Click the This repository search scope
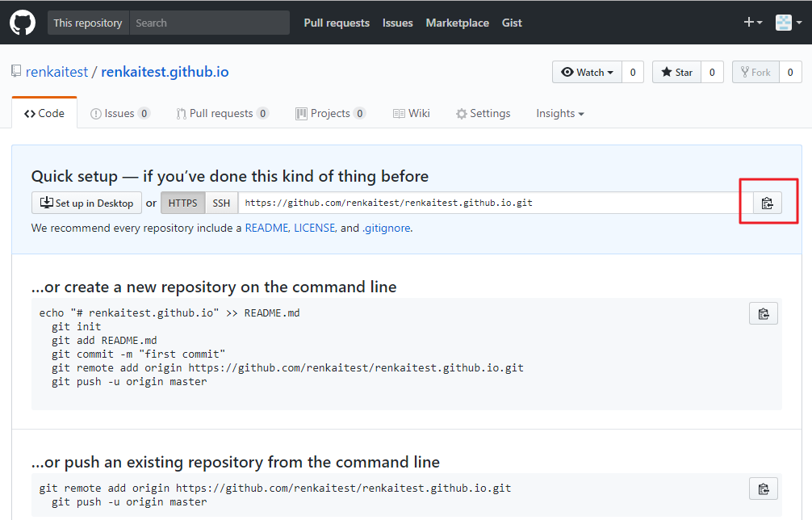 [x=88, y=23]
